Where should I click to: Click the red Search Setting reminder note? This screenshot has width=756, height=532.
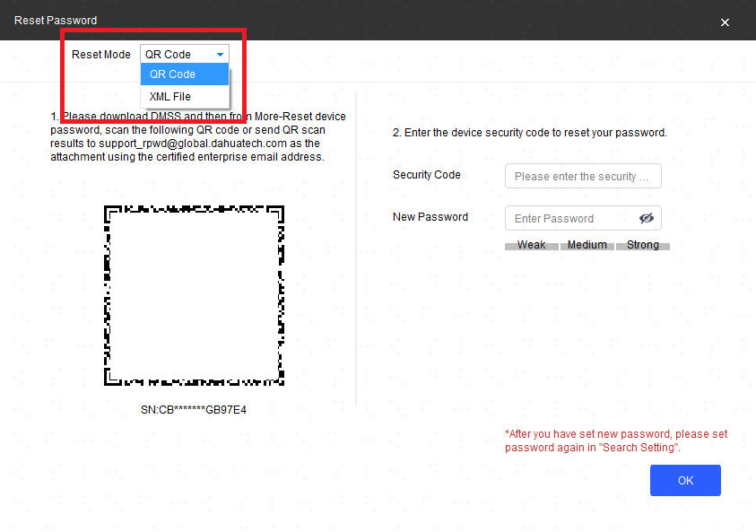616,440
